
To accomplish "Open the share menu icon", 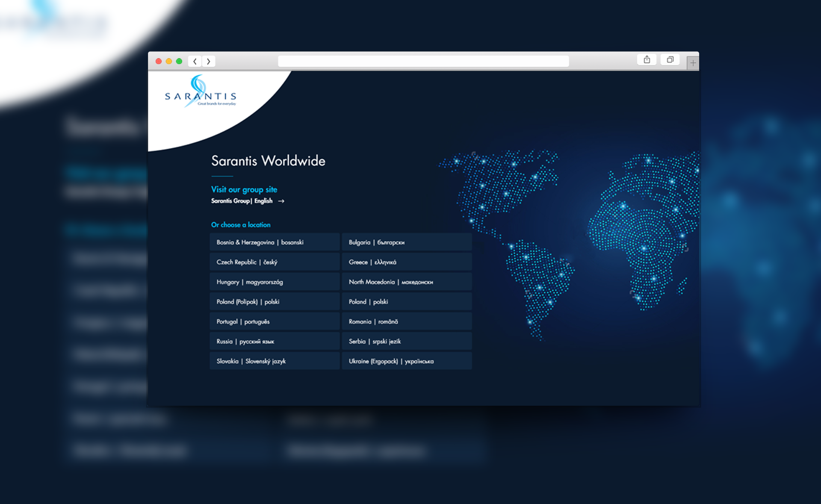I will (647, 60).
